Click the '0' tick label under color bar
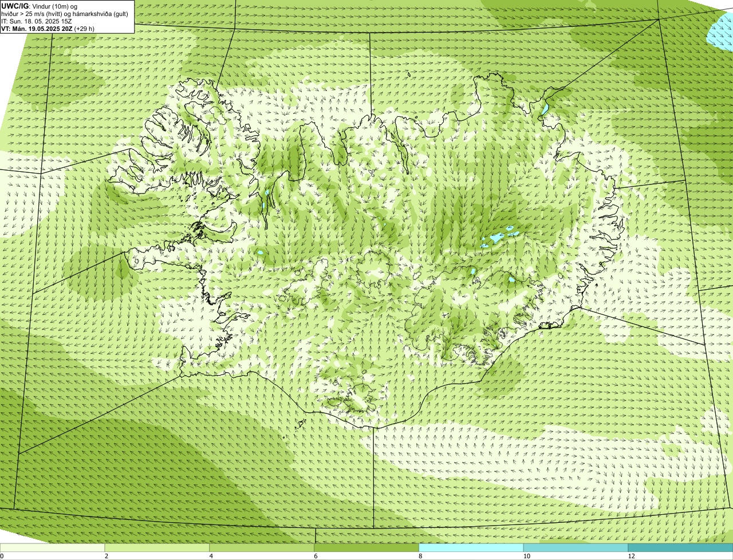 (2, 556)
